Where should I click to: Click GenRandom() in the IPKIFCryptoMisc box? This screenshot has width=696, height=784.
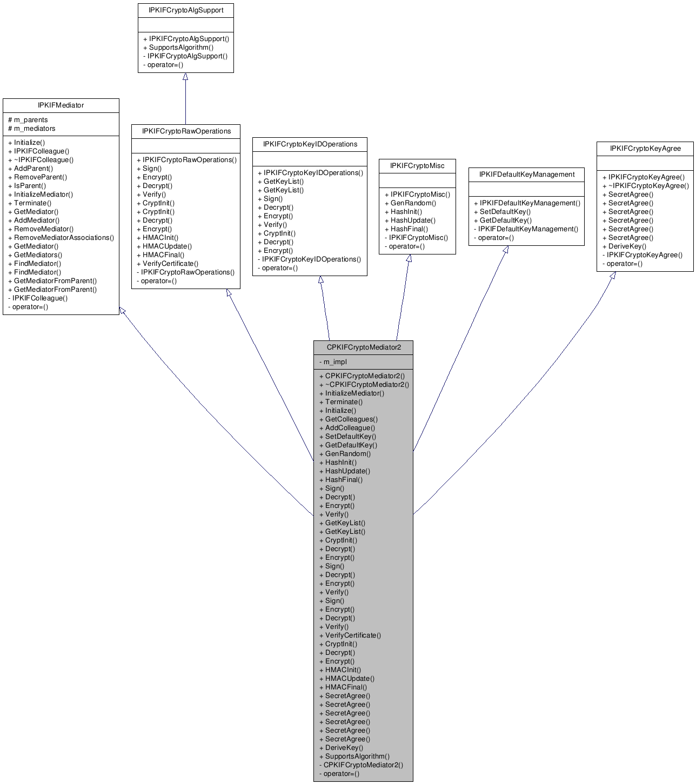point(411,203)
